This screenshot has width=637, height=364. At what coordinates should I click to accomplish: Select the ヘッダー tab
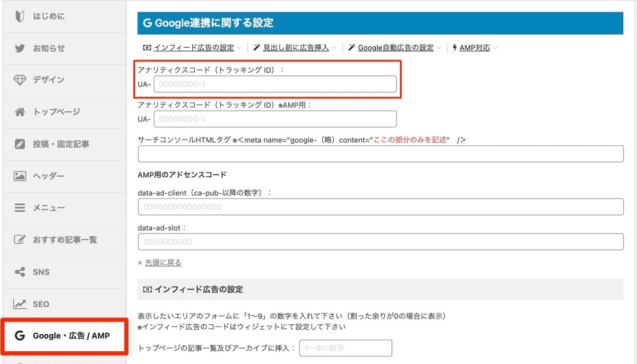pos(65,176)
